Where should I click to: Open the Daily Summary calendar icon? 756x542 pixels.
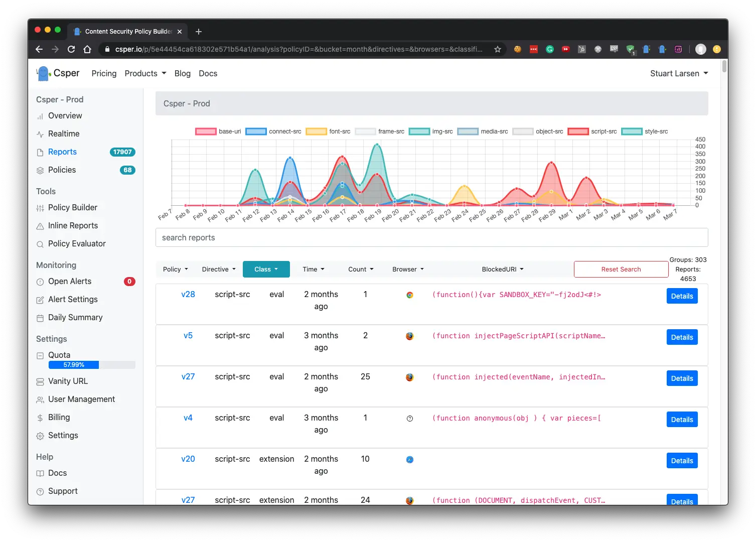40,318
